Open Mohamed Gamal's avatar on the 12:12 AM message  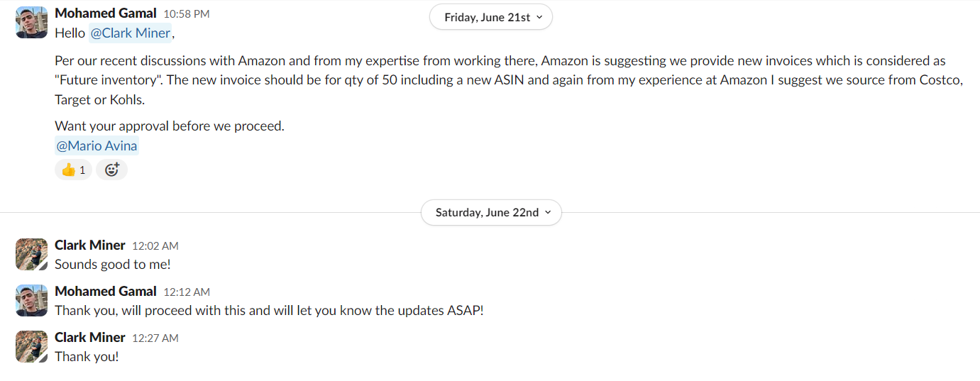tap(31, 300)
